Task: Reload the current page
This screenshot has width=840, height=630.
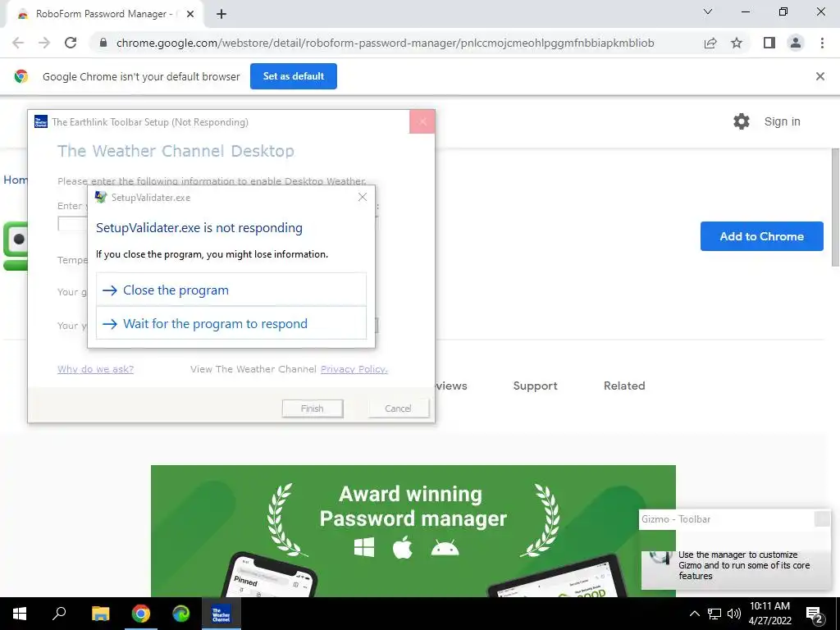Action: [x=71, y=43]
